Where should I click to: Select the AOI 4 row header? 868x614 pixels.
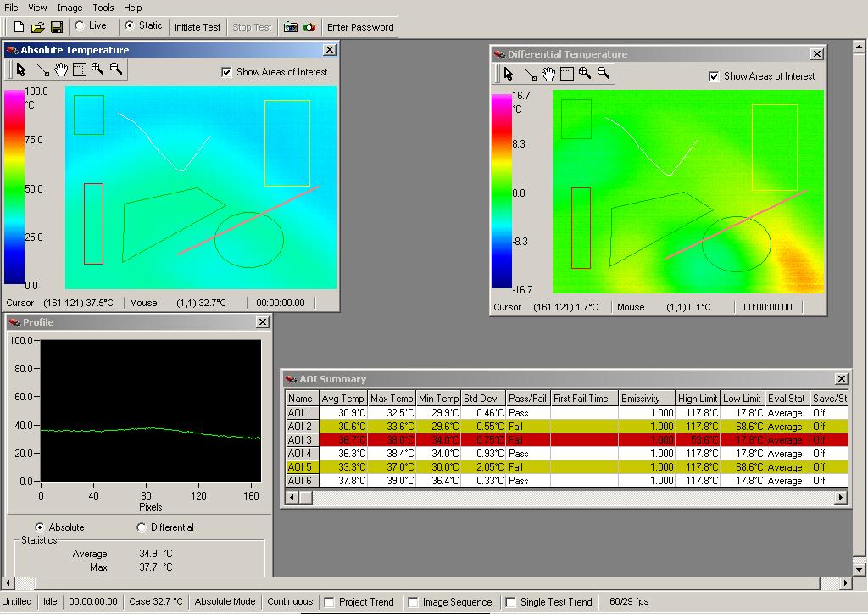tap(303, 454)
